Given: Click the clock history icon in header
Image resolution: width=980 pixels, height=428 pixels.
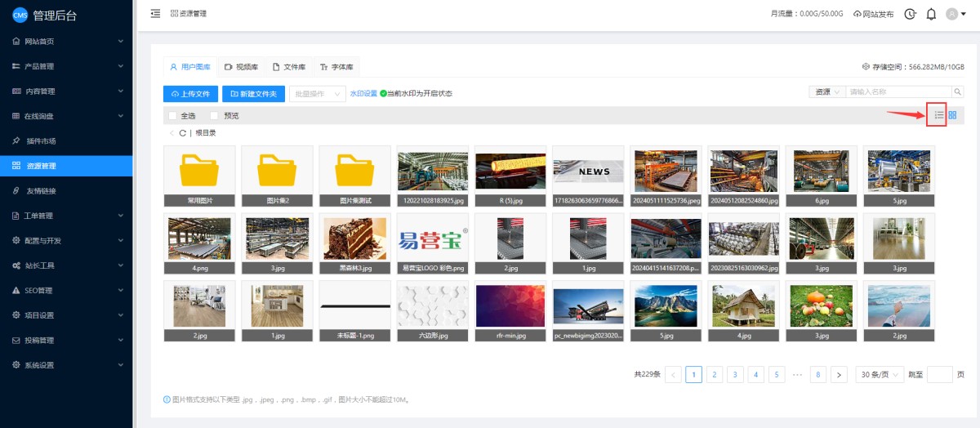Looking at the screenshot, I should tap(910, 14).
